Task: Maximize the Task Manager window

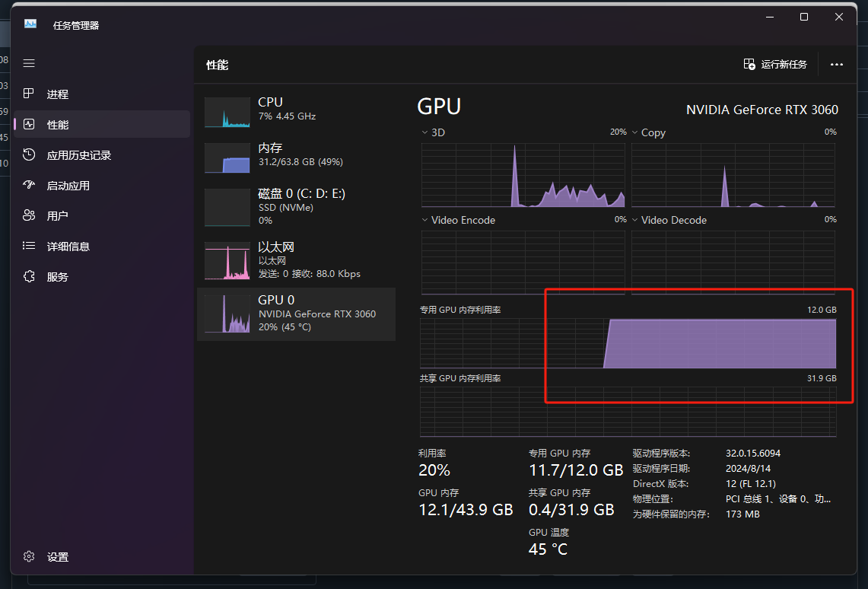Action: pos(804,17)
